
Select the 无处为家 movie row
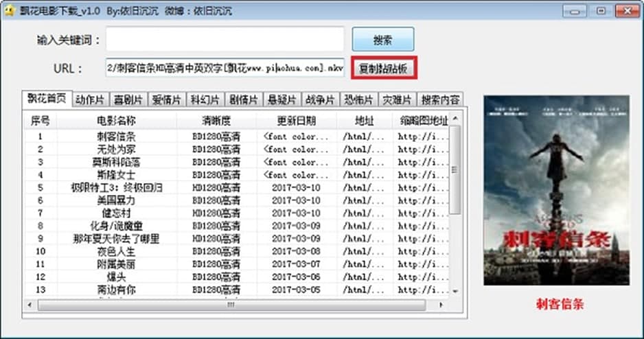237,149
